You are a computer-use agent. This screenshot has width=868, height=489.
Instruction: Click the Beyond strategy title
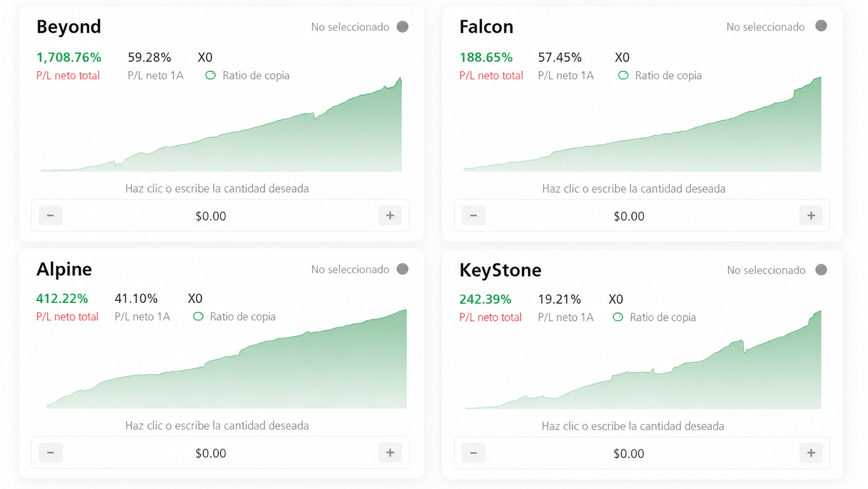pyautogui.click(x=69, y=27)
